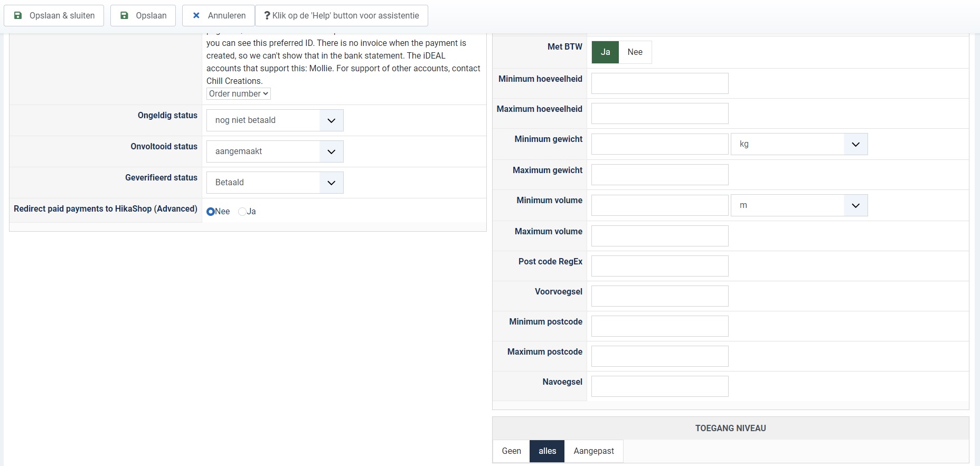The image size is (980, 466).
Task: Click the floppy disk icon on Opslaan & sluiten
Action: tap(18, 15)
